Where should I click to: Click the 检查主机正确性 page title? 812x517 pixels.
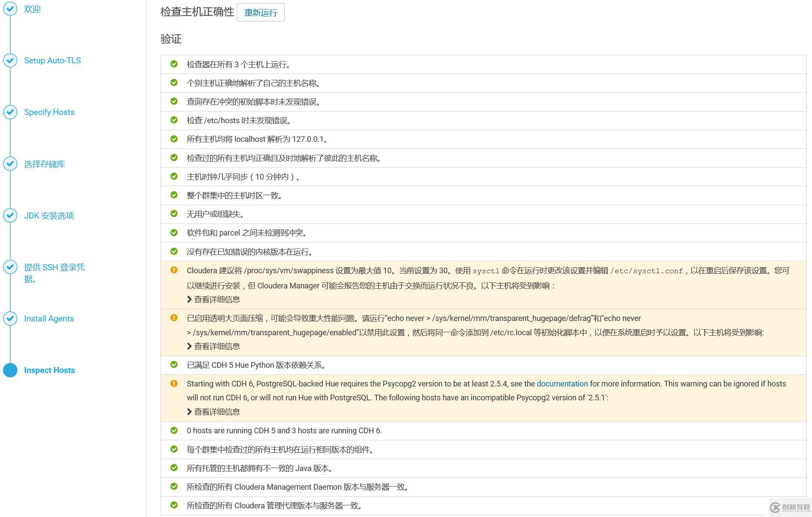[197, 12]
